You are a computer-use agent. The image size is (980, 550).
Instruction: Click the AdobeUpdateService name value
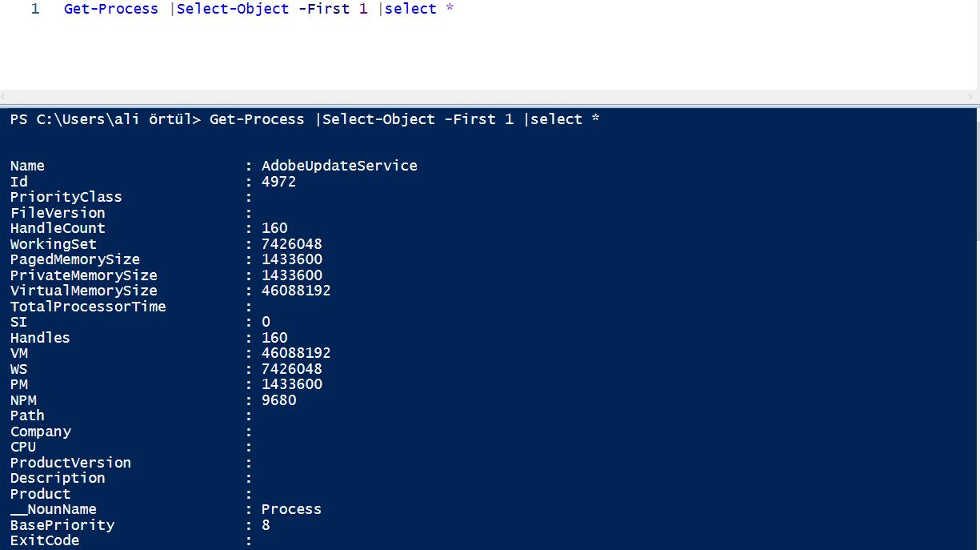[x=339, y=166]
